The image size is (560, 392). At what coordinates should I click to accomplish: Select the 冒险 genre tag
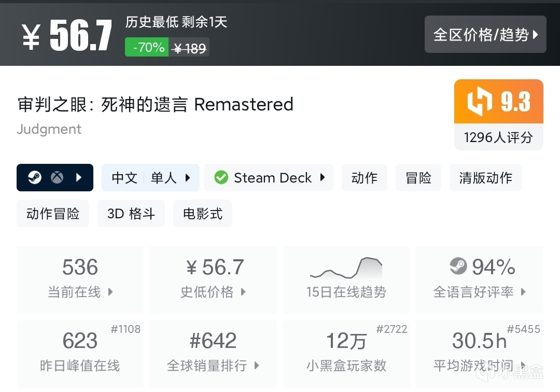click(x=418, y=178)
